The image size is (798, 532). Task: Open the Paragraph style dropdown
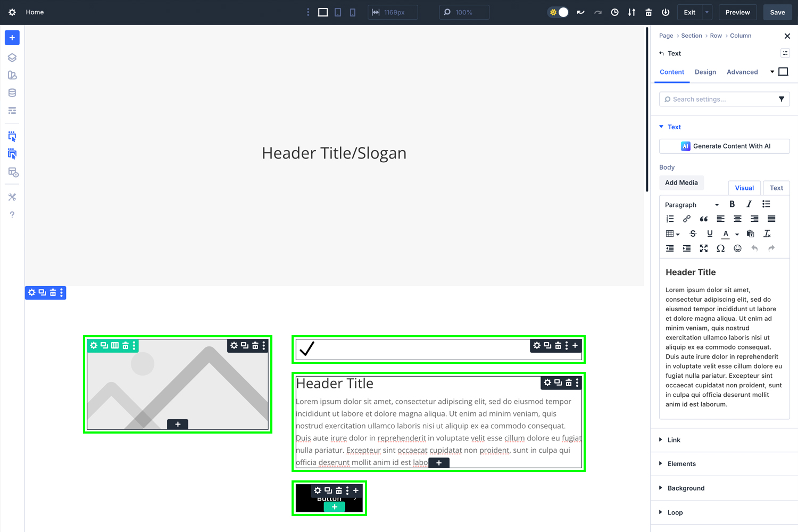(x=692, y=204)
